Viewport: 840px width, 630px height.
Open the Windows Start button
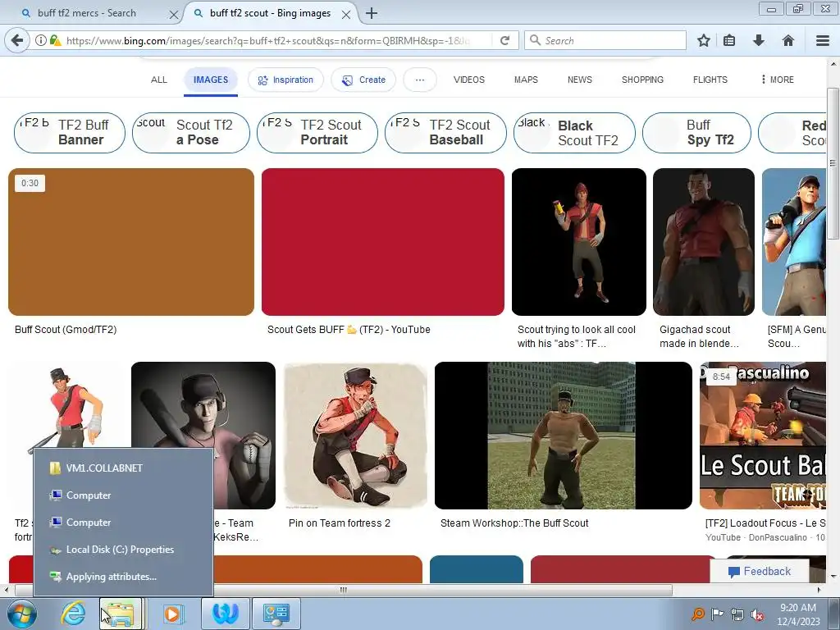(x=21, y=614)
